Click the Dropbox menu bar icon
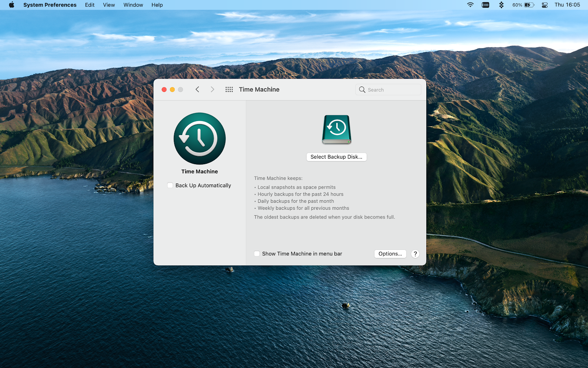This screenshot has height=368, width=588. tap(501, 5)
